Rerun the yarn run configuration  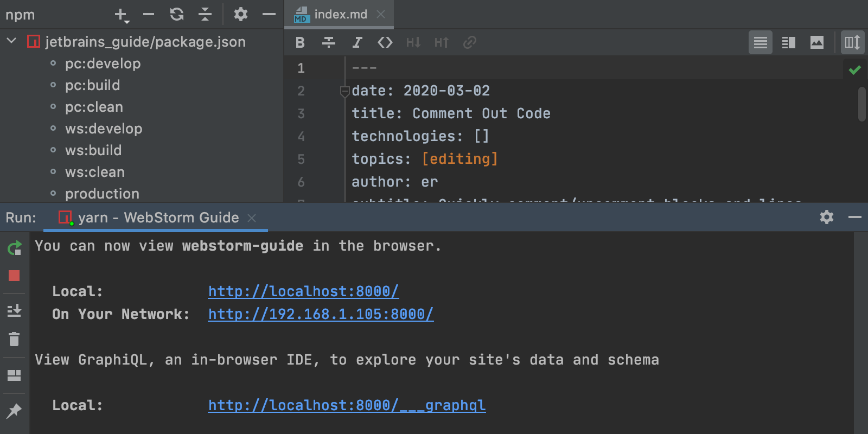[14, 248]
